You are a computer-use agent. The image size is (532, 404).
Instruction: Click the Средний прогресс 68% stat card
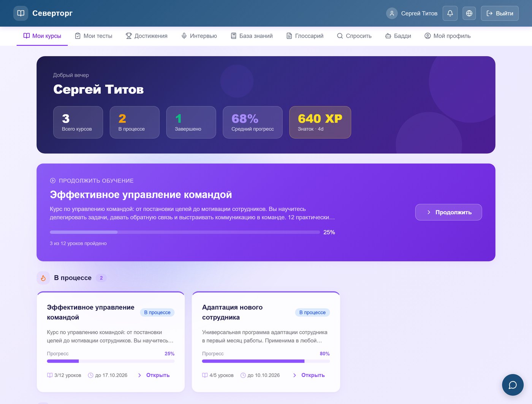click(253, 122)
